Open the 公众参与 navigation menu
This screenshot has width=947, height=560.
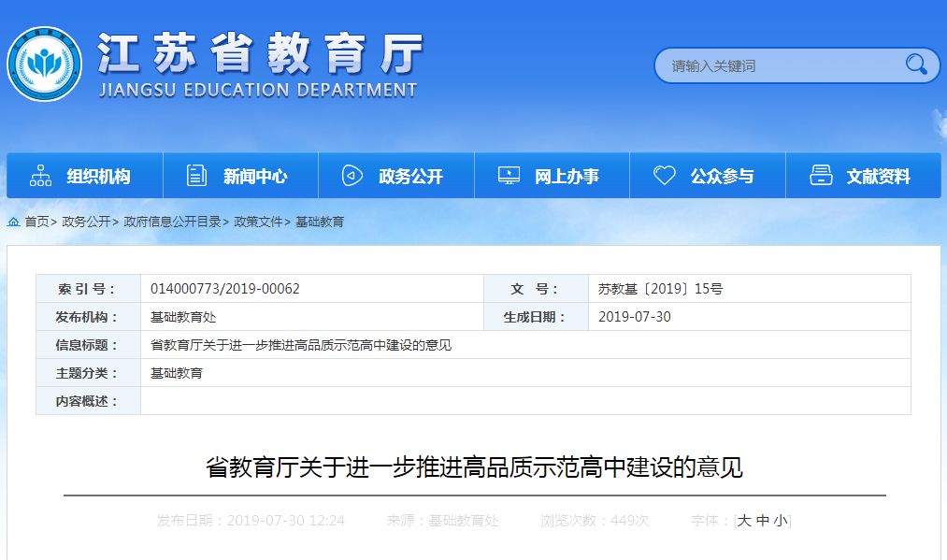tap(707, 175)
